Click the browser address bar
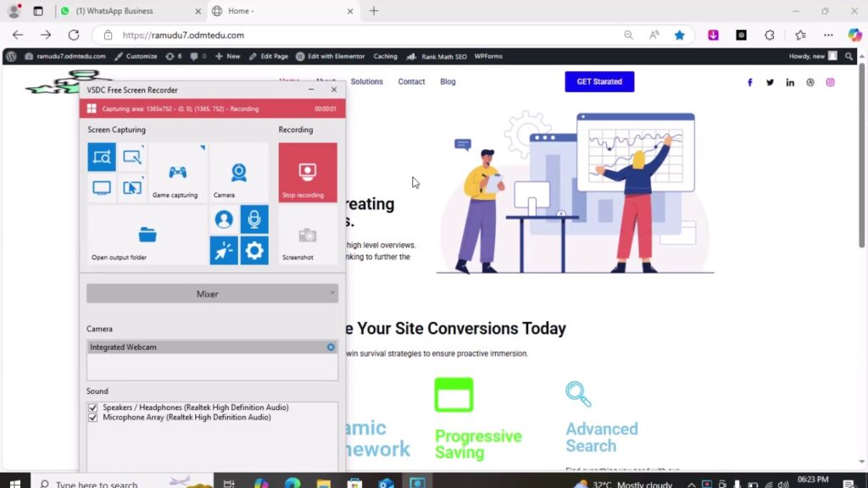Viewport: 868px width, 488px height. tap(364, 36)
